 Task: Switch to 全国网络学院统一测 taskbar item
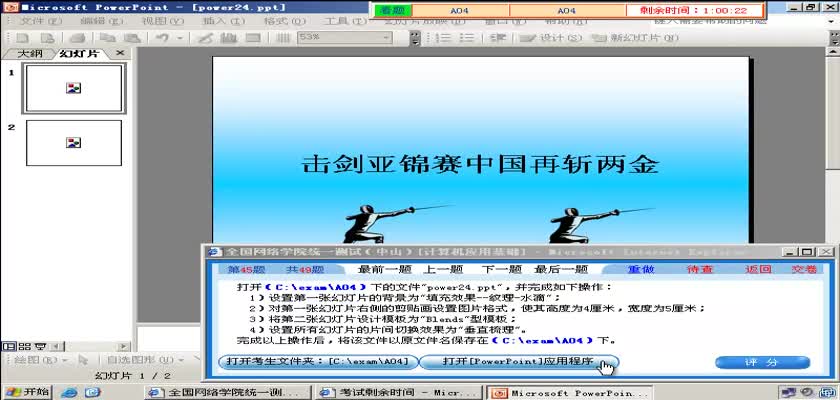tap(229, 393)
